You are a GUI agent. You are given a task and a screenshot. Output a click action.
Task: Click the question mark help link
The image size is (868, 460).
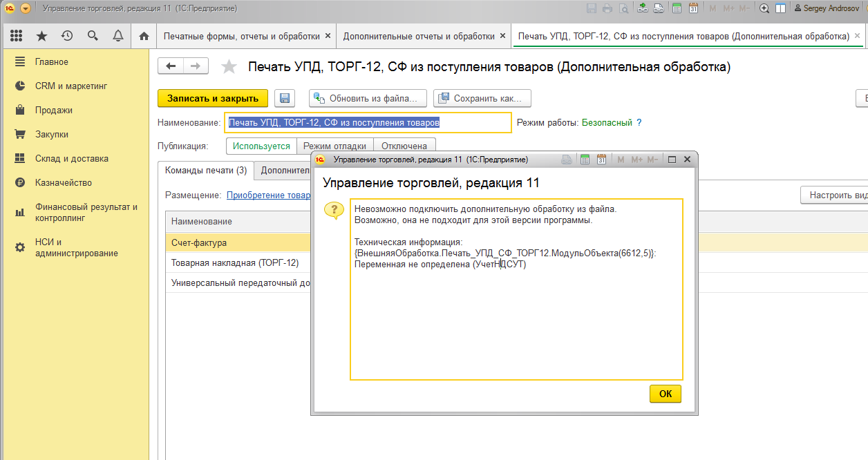pos(639,122)
